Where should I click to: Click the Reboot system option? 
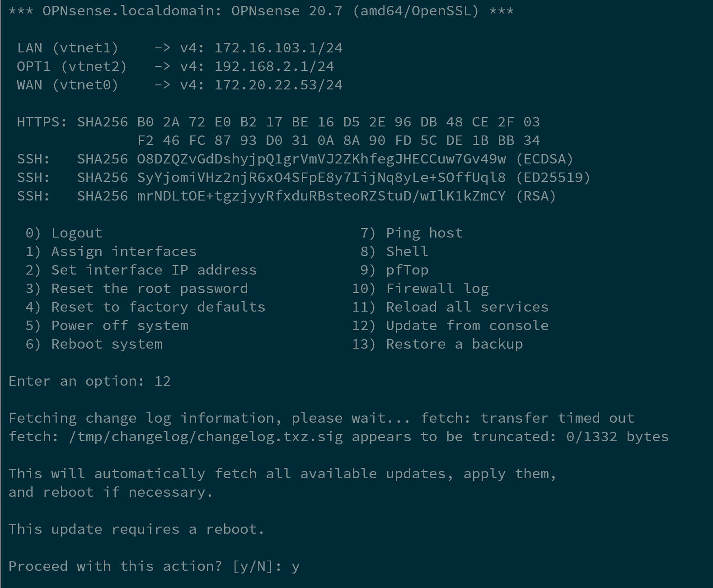107,344
